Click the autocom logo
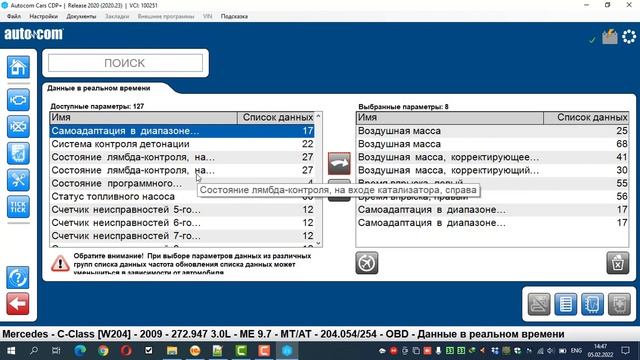The width and height of the screenshot is (640, 360). [34, 34]
